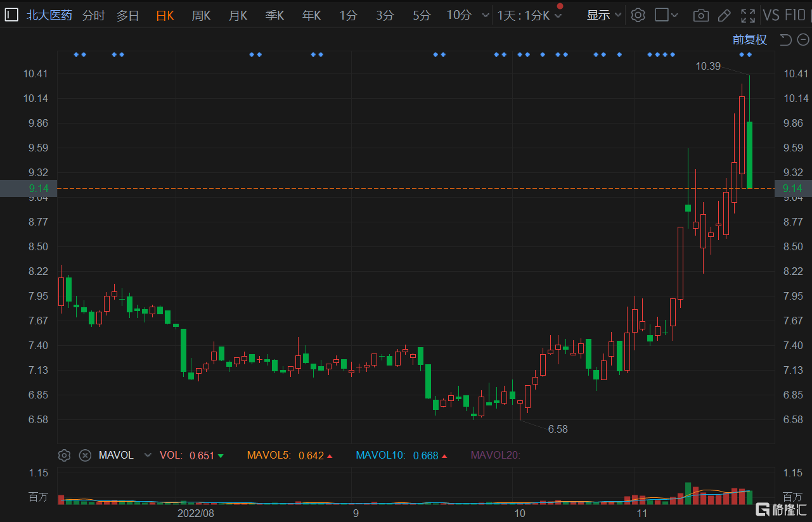Open the F10 company info button
812x522 pixels.
click(795, 16)
